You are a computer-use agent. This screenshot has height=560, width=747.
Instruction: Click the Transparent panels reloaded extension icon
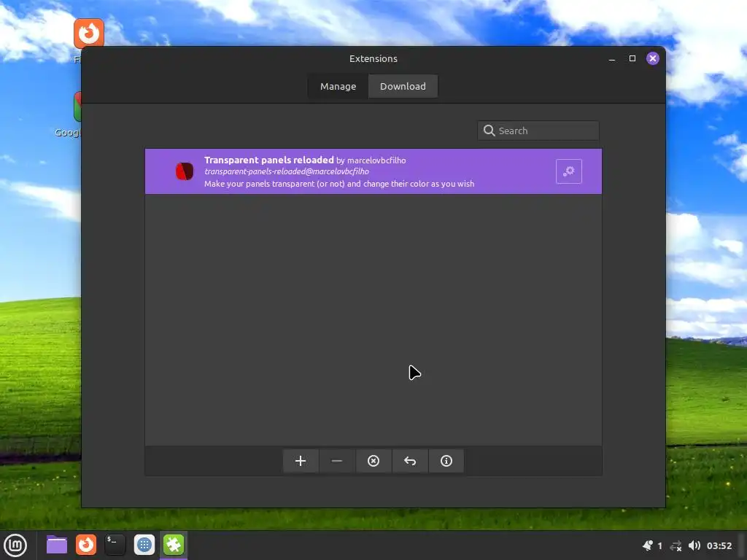(x=185, y=171)
